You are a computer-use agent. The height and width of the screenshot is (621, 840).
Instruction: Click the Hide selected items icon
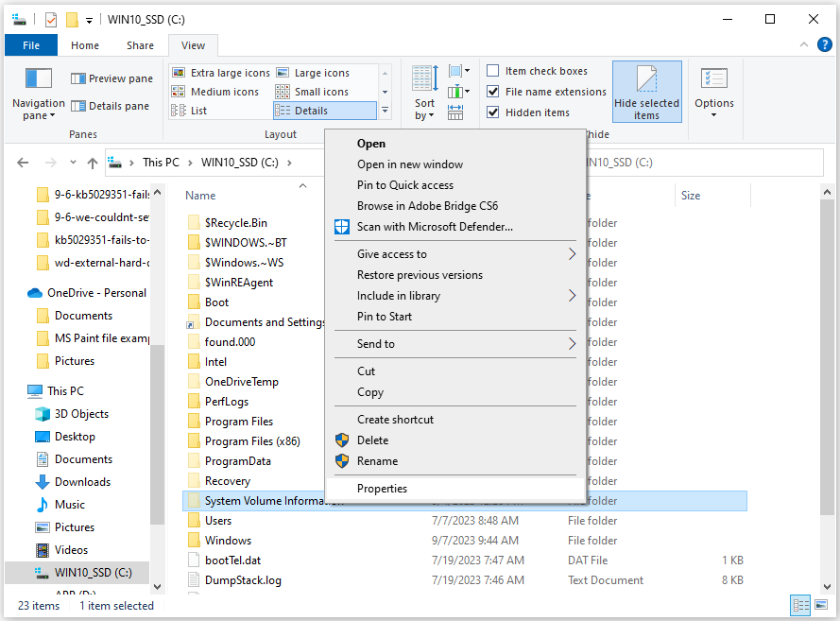646,92
